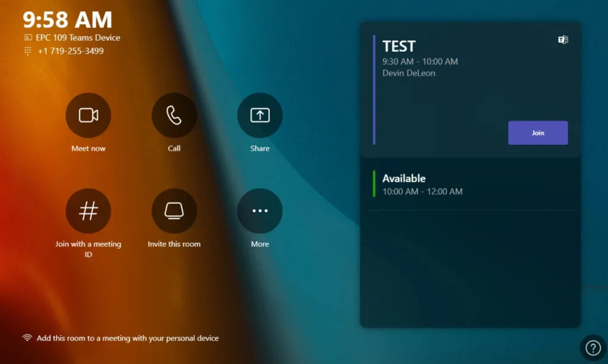Start a meeting with Meet now icon
The width and height of the screenshot is (608, 364).
88,116
